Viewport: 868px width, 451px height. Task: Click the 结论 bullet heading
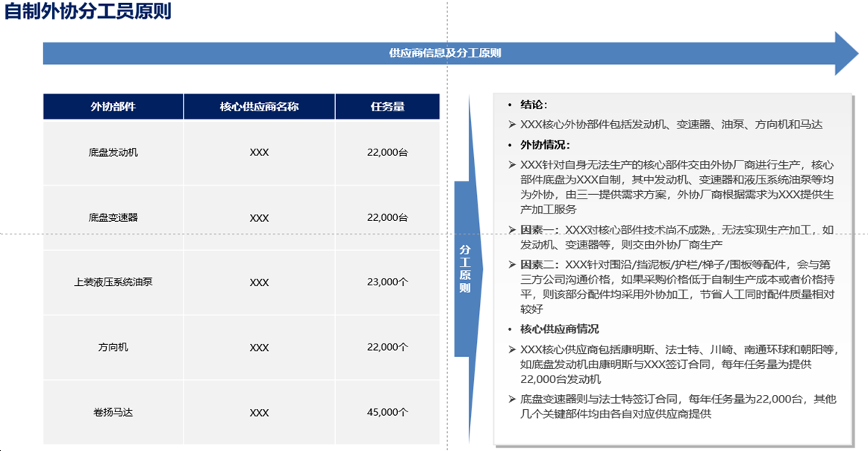pyautogui.click(x=534, y=105)
